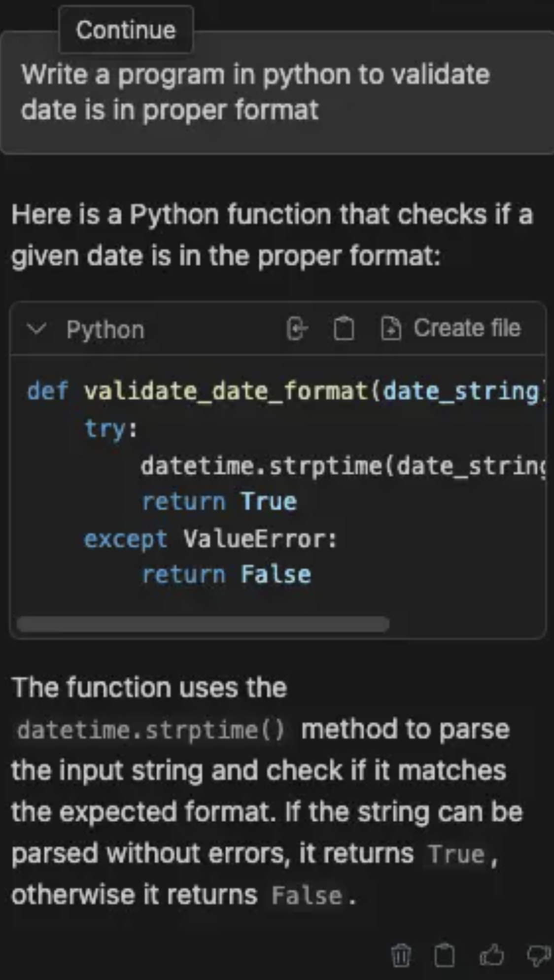Give the response a thumbs up
The image size is (554, 980).
tap(491, 955)
